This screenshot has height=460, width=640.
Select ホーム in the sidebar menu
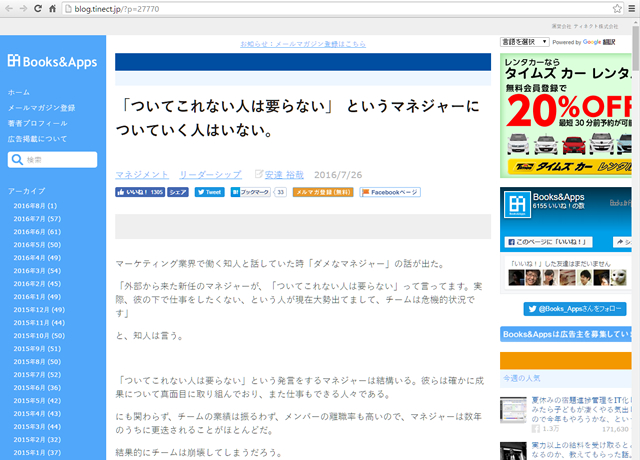[19, 92]
